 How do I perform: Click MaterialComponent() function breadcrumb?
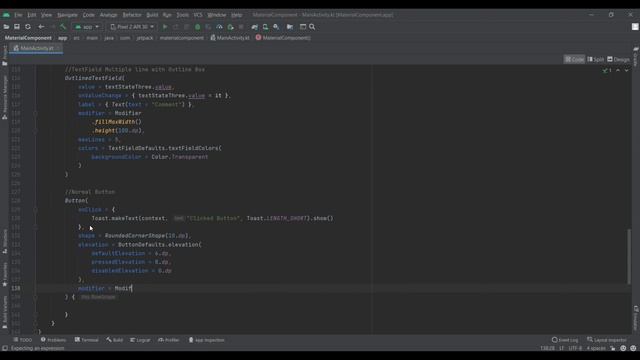point(283,38)
